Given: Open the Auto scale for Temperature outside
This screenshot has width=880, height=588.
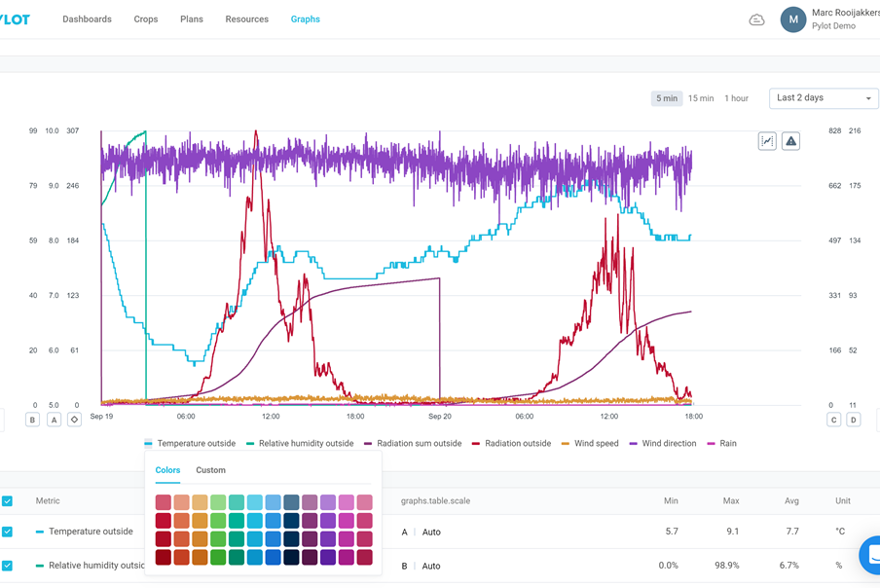Looking at the screenshot, I should (x=431, y=533).
